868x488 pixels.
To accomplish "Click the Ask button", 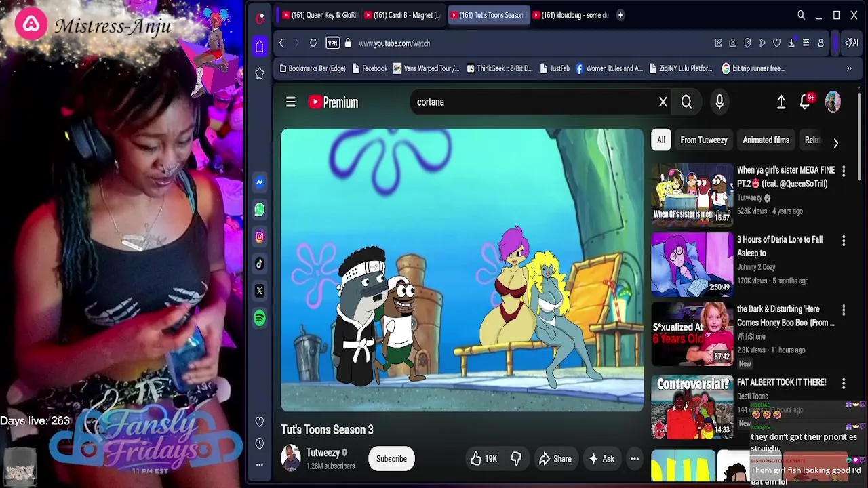I will tap(601, 459).
